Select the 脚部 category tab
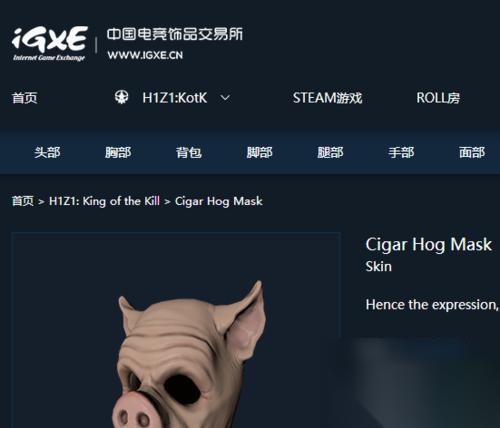 260,153
